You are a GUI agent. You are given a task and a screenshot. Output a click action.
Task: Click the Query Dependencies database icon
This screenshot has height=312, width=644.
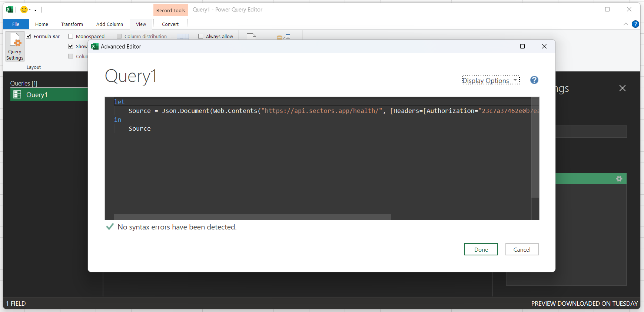(x=283, y=37)
